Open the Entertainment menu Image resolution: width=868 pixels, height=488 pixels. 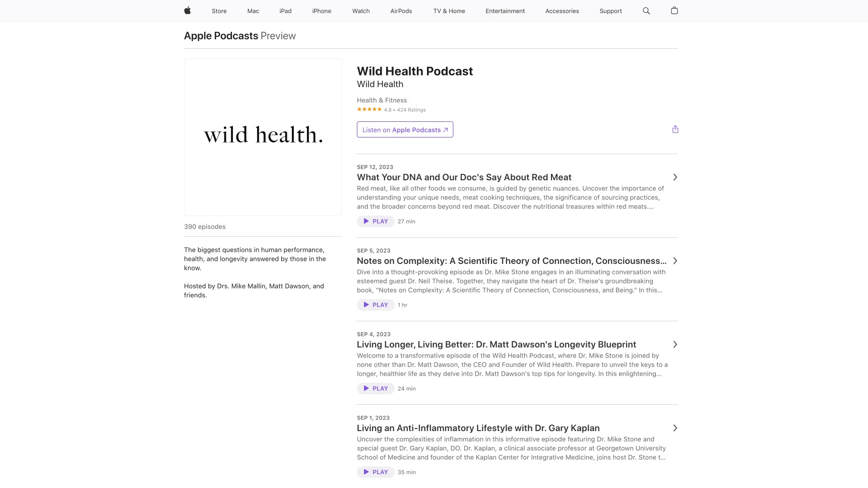pos(505,11)
